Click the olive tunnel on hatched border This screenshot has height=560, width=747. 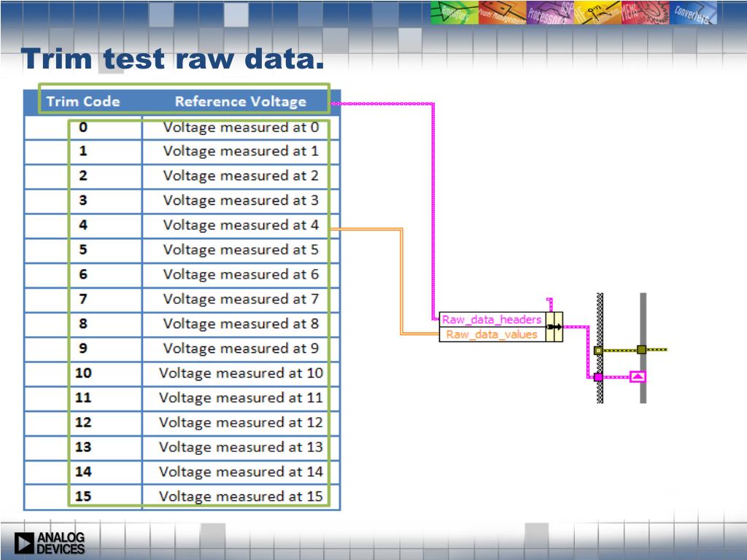click(598, 351)
